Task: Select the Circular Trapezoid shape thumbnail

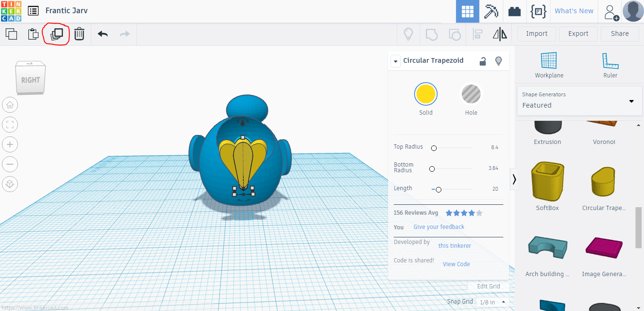Action: pos(604,182)
